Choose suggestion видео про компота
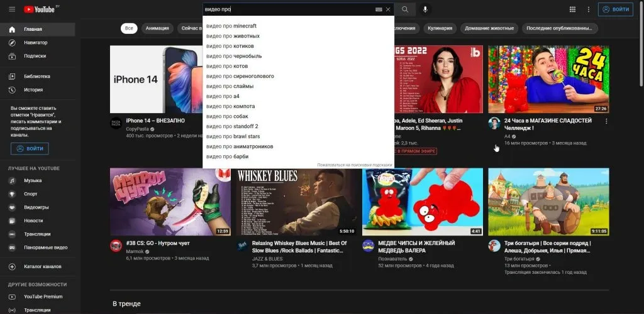Image resolution: width=644 pixels, height=314 pixels. [x=298, y=107]
